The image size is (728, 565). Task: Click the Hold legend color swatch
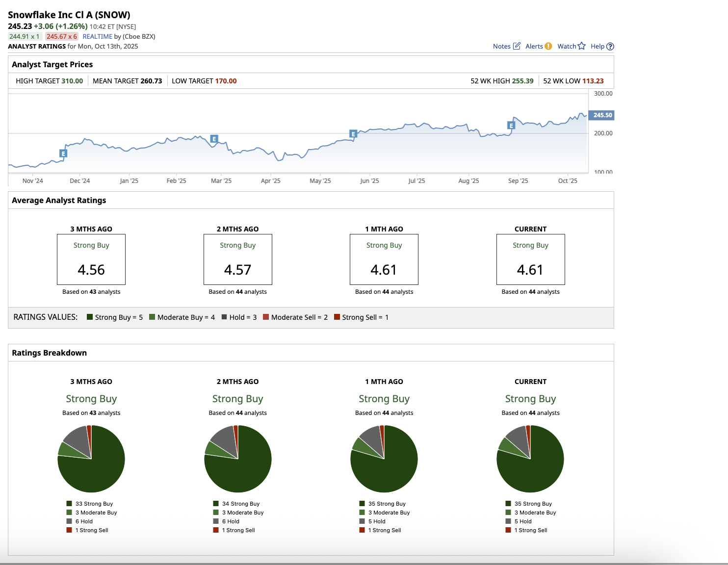point(224,317)
